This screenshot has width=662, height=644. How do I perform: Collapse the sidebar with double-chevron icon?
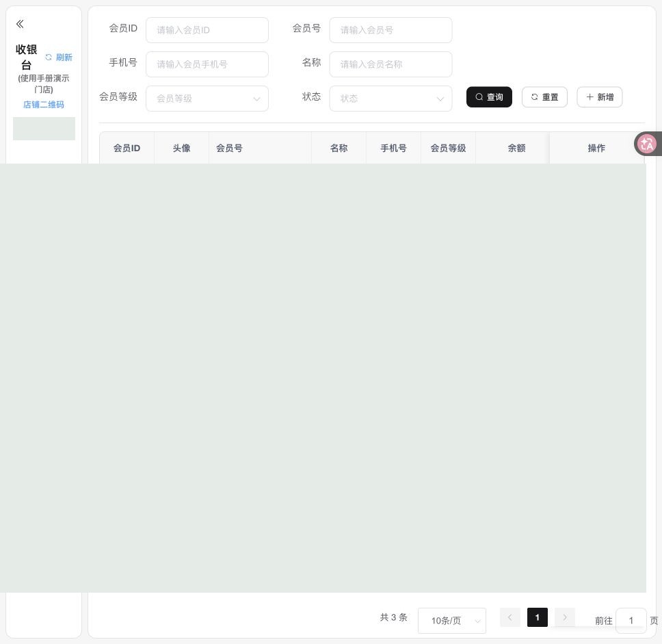pos(20,24)
